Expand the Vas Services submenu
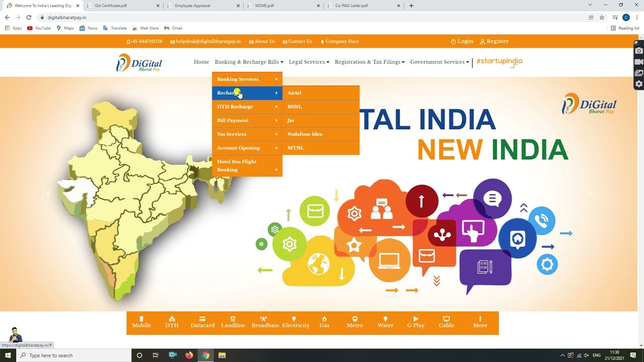The height and width of the screenshot is (362, 644). point(247,134)
